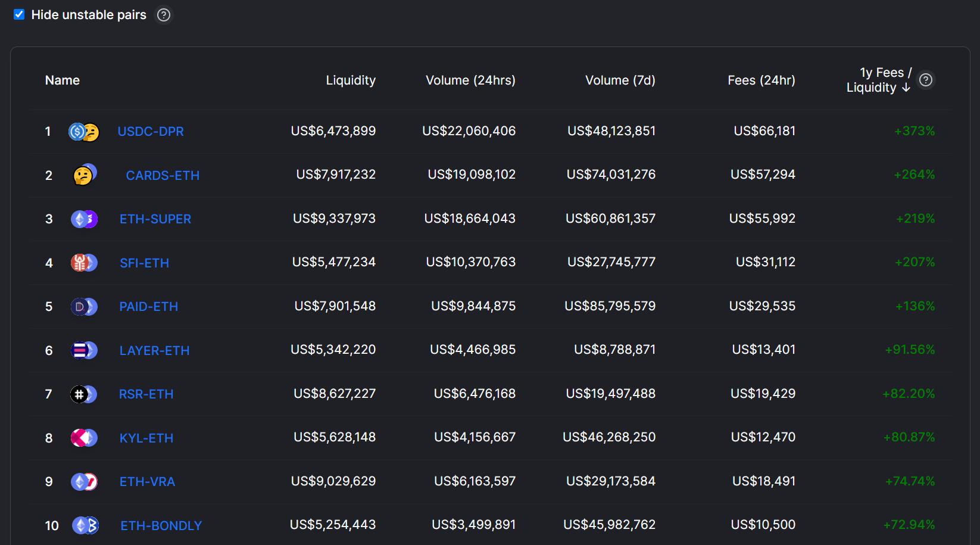Open the help tooltip next to Hide unstable pairs
Screen dimensions: 980x545
(x=164, y=15)
